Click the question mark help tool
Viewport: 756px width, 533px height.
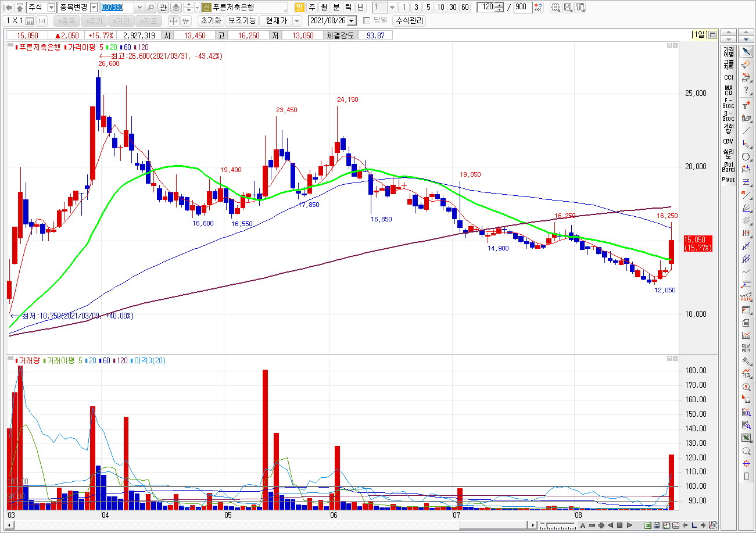[747, 90]
